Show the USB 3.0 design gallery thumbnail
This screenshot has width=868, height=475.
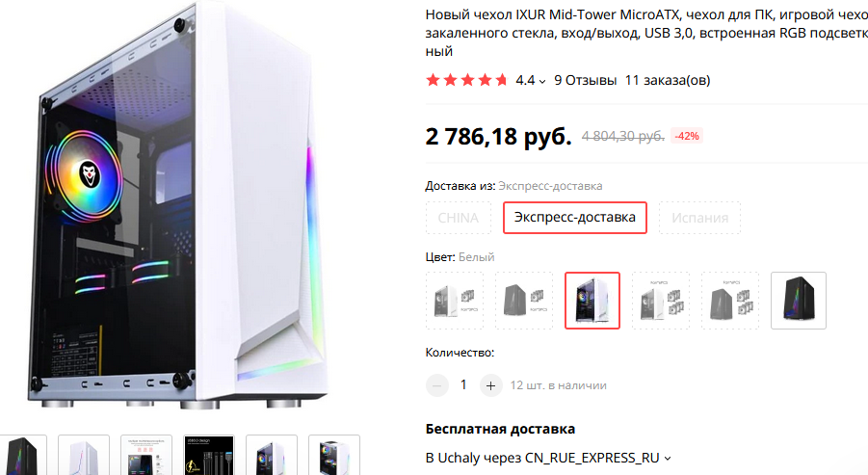(x=209, y=455)
